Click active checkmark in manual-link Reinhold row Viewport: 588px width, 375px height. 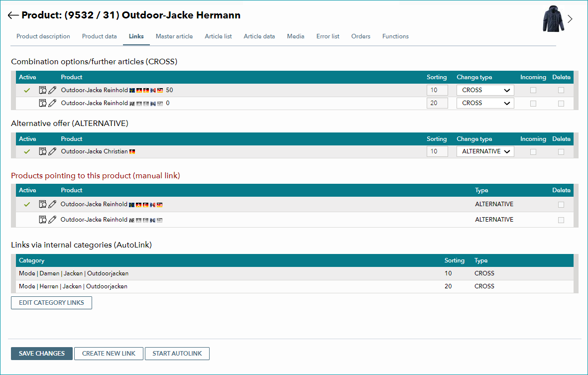(x=27, y=204)
